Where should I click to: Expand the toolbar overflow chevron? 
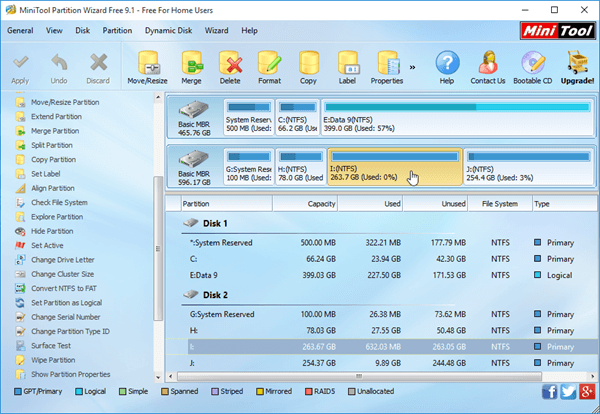point(412,67)
